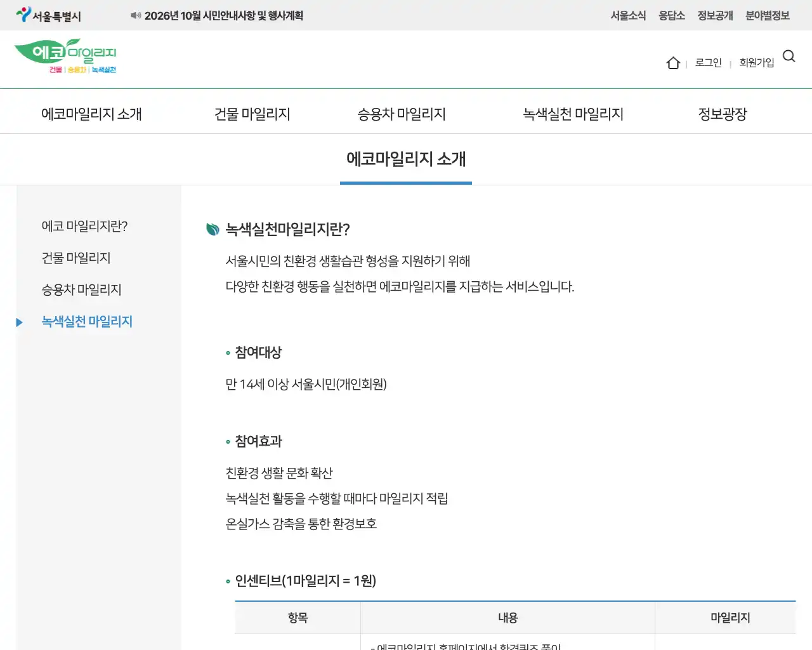Select 에코 마일리지란? in the sidebar

tap(84, 226)
